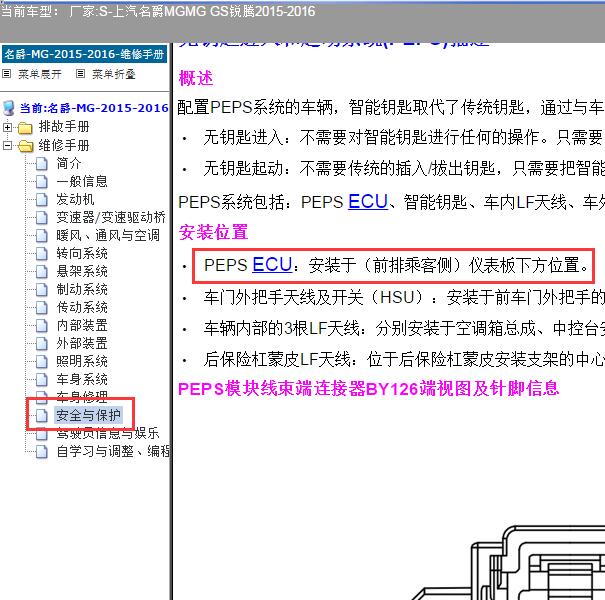Click the 菜单折叠 icon
Viewport: 605px width, 600px height.
80,73
